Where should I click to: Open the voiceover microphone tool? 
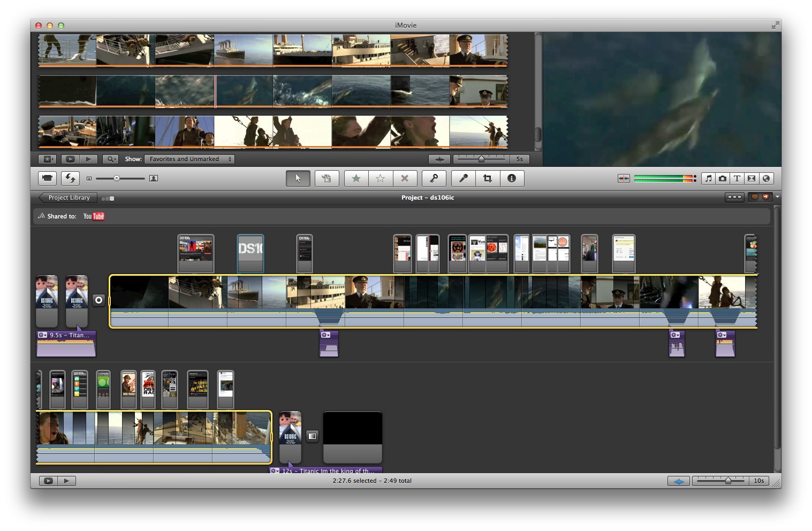tap(464, 178)
